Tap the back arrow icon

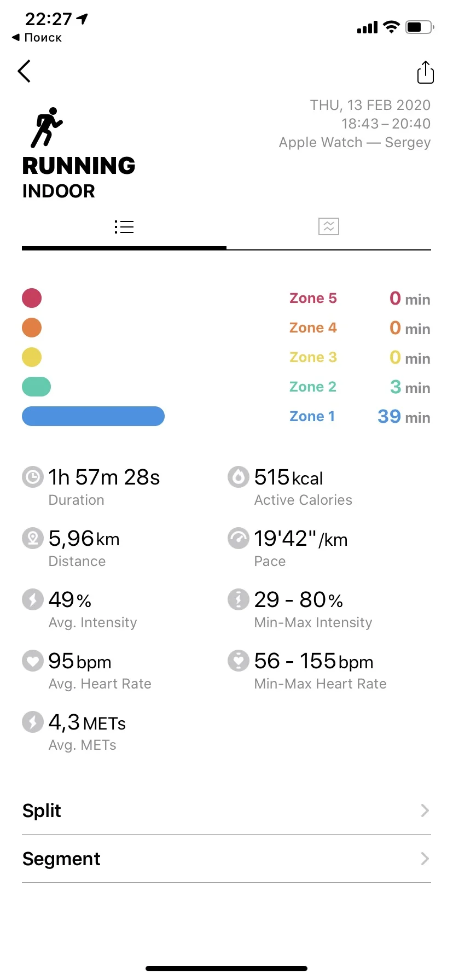point(24,71)
